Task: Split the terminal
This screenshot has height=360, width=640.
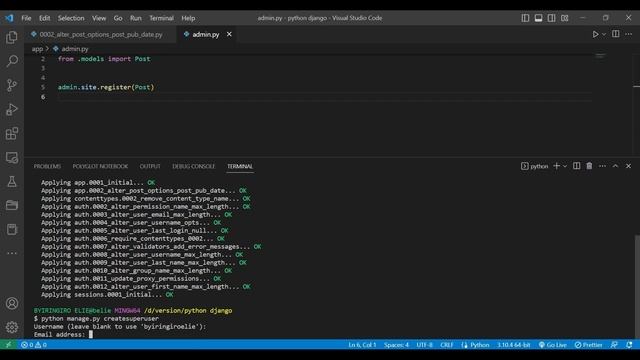Action: click(576, 166)
